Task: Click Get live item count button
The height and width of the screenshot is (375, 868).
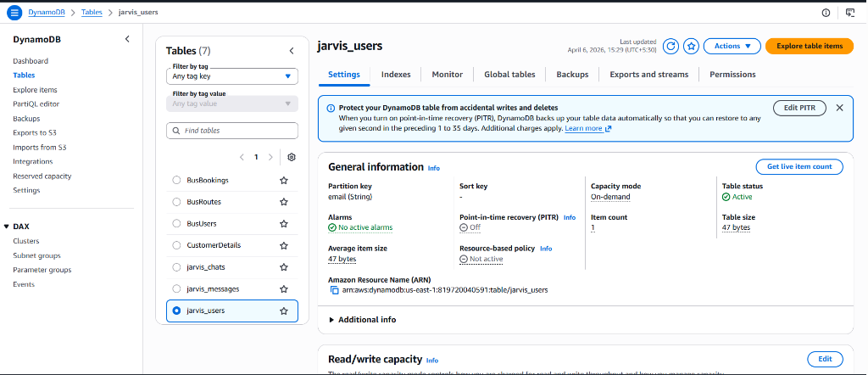Action: click(x=799, y=167)
